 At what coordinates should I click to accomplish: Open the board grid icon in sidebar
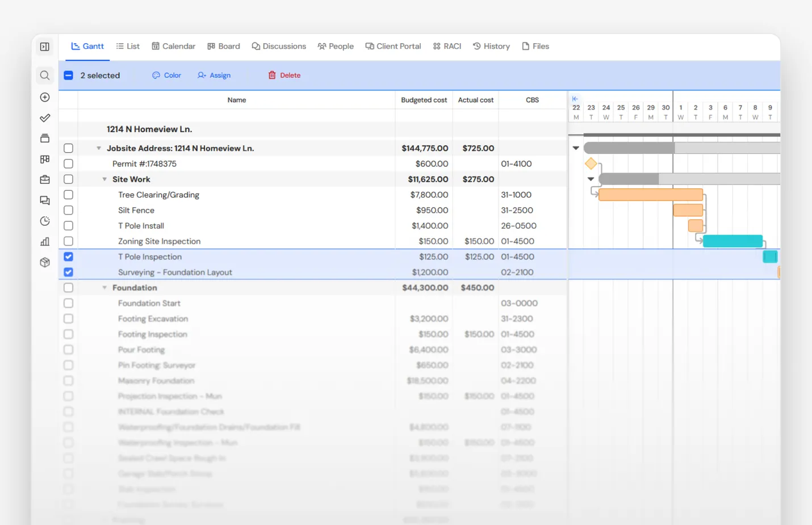[x=45, y=159]
